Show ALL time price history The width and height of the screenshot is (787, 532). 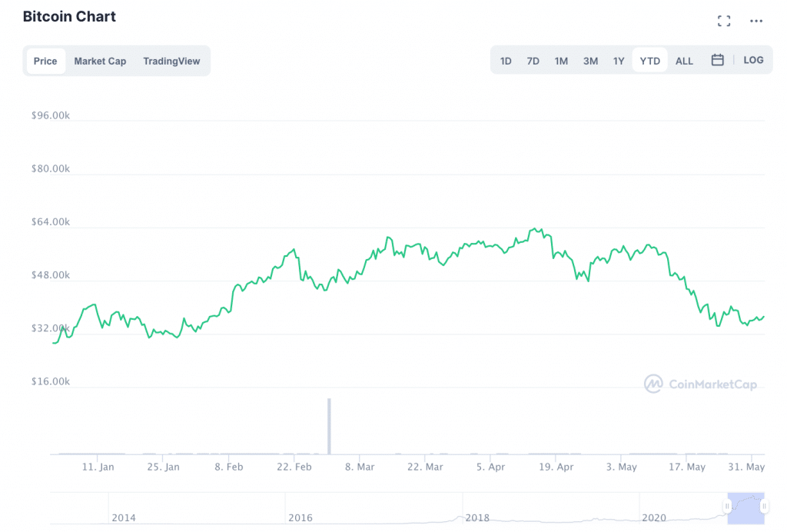point(684,61)
